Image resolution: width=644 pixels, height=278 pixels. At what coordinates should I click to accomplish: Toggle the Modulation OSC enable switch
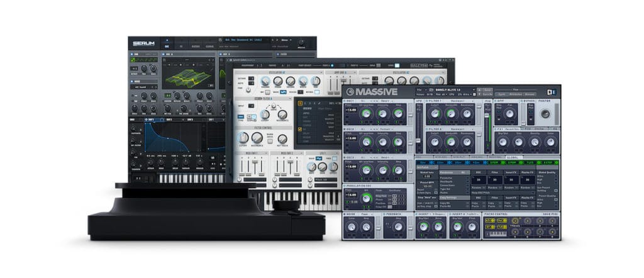[344, 186]
